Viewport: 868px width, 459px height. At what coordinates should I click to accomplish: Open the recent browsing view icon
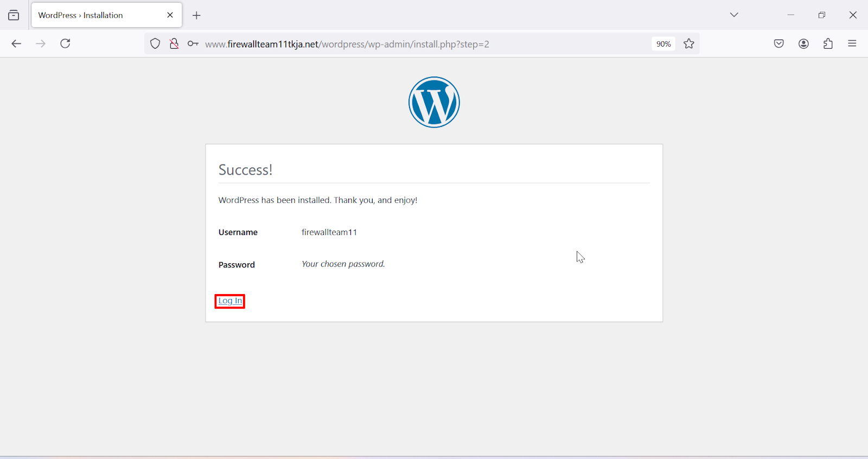(x=14, y=15)
